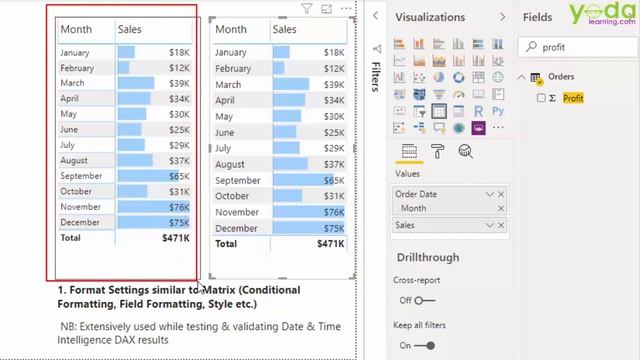
Task: Select the Decomposition tree visualization
Action: (x=419, y=128)
